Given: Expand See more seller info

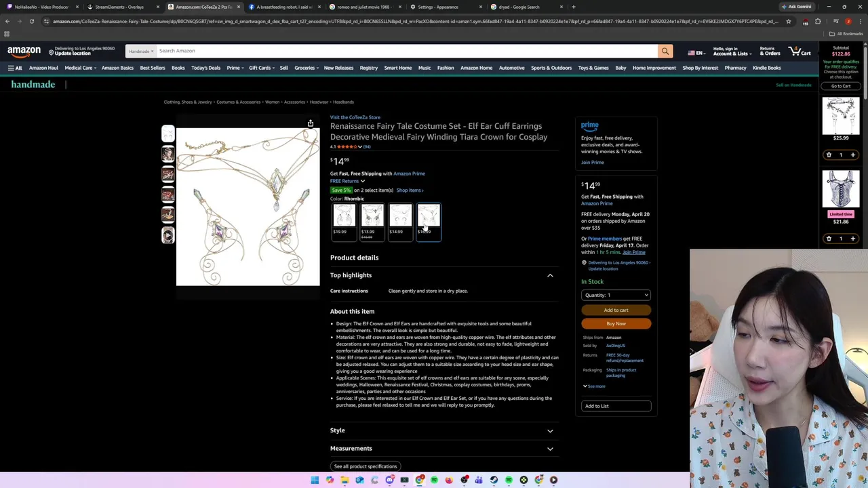Looking at the screenshot, I should [594, 386].
